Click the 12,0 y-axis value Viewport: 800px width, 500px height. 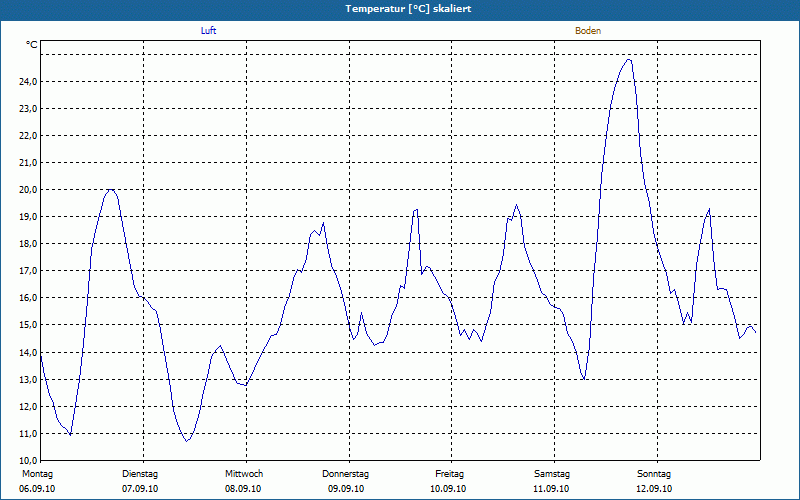[28, 407]
